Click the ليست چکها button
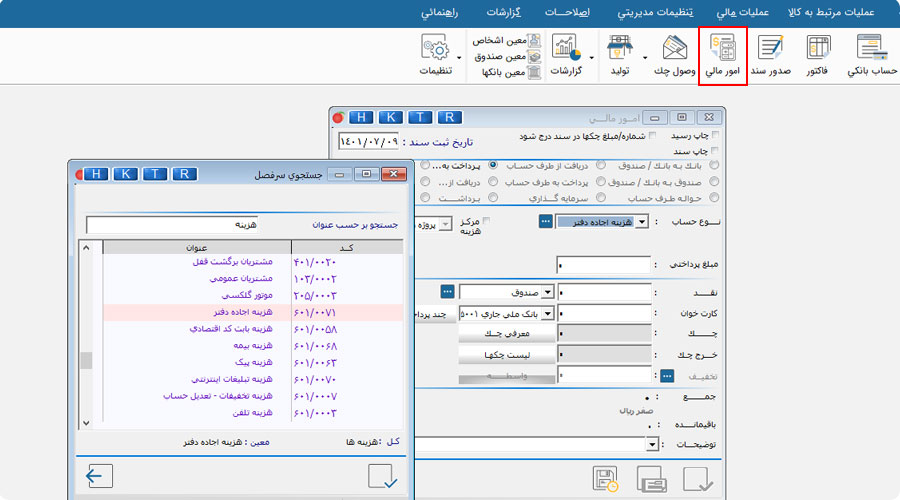 coord(507,355)
